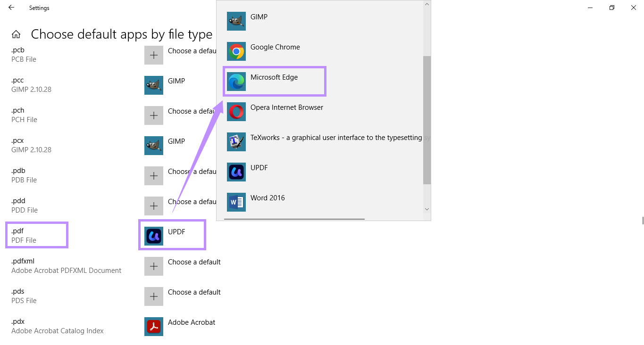Click 'Choose a default' for .pds
644x345 pixels.
pos(194,292)
